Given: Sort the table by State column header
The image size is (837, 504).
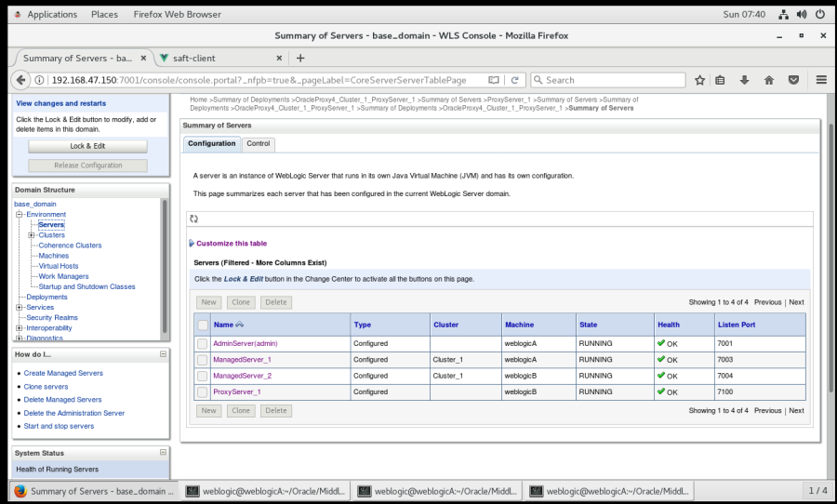Looking at the screenshot, I should 589,325.
